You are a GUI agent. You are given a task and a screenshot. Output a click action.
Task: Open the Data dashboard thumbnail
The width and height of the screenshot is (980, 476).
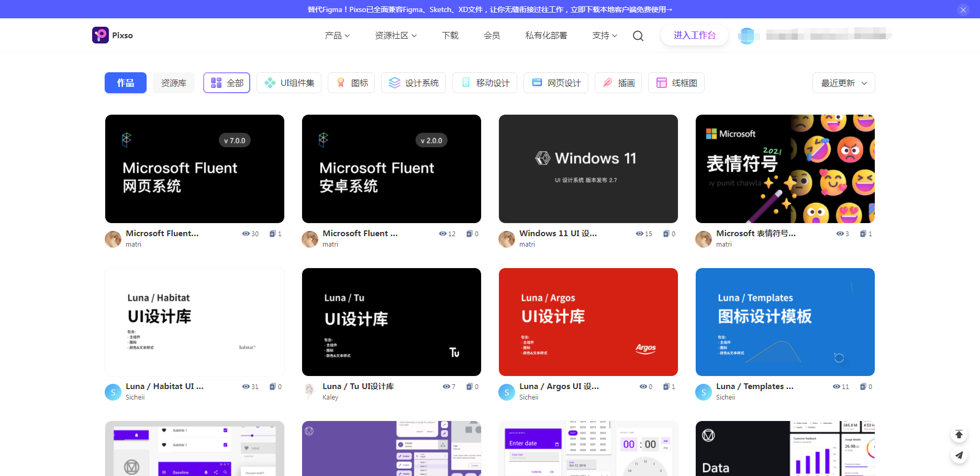coord(785,448)
